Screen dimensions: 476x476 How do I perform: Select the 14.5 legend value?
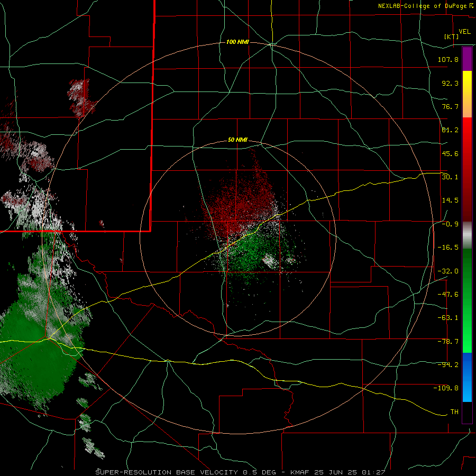click(450, 200)
